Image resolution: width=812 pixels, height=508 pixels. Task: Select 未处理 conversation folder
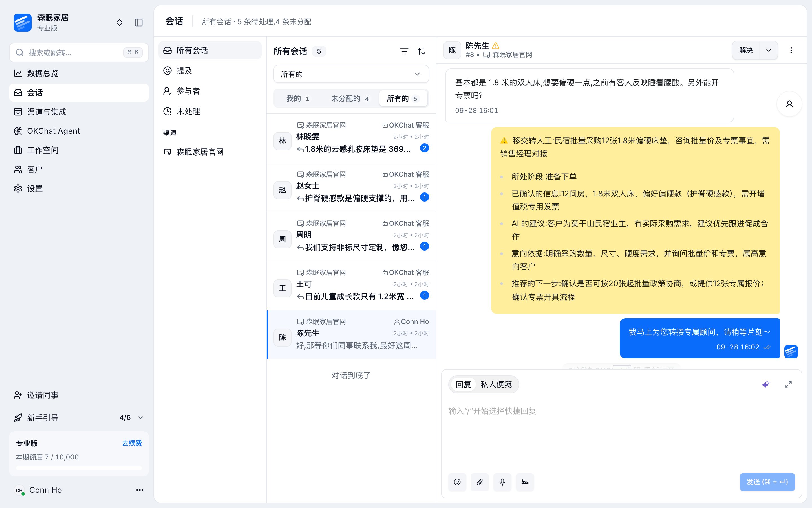(210, 111)
